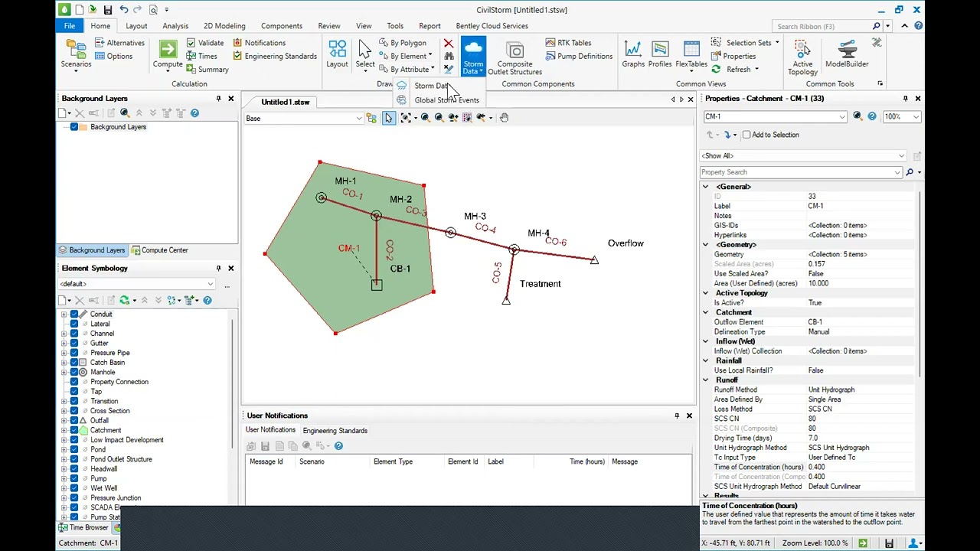The width and height of the screenshot is (980, 551).
Task: Click the Find binoculars icon in ribbon
Action: pos(449,57)
